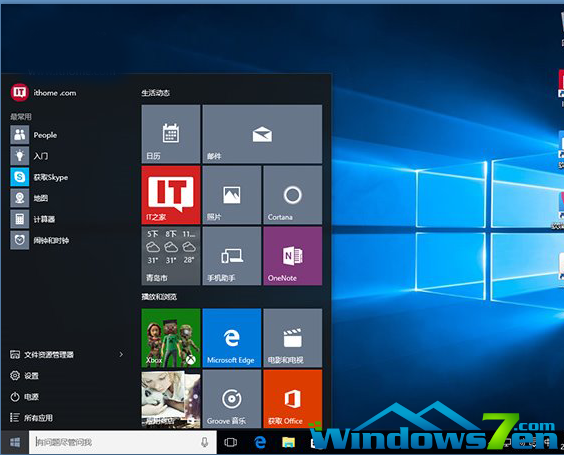The height and width of the screenshot is (455, 564).
Task: Open the Calendar (日历) tile
Action: 171,134
